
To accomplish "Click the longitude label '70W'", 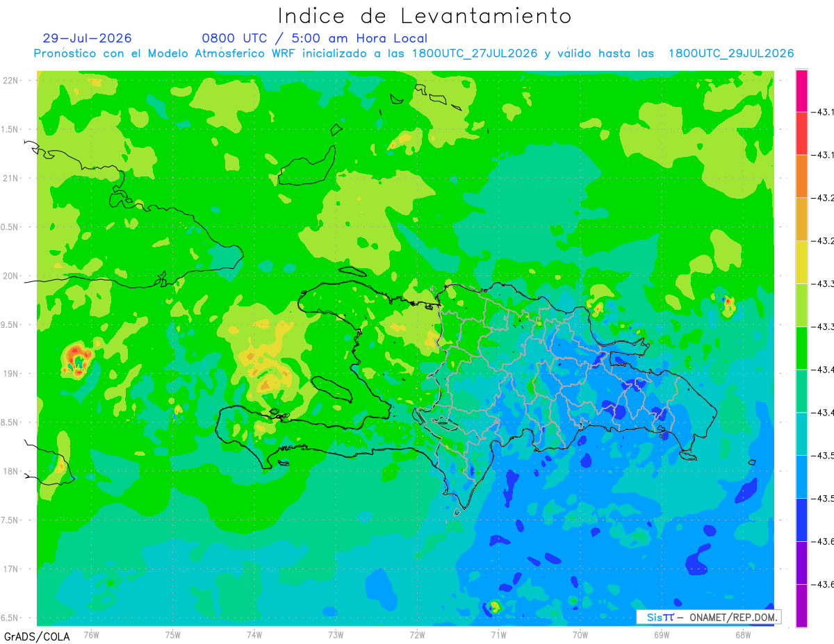I will pyautogui.click(x=580, y=634).
